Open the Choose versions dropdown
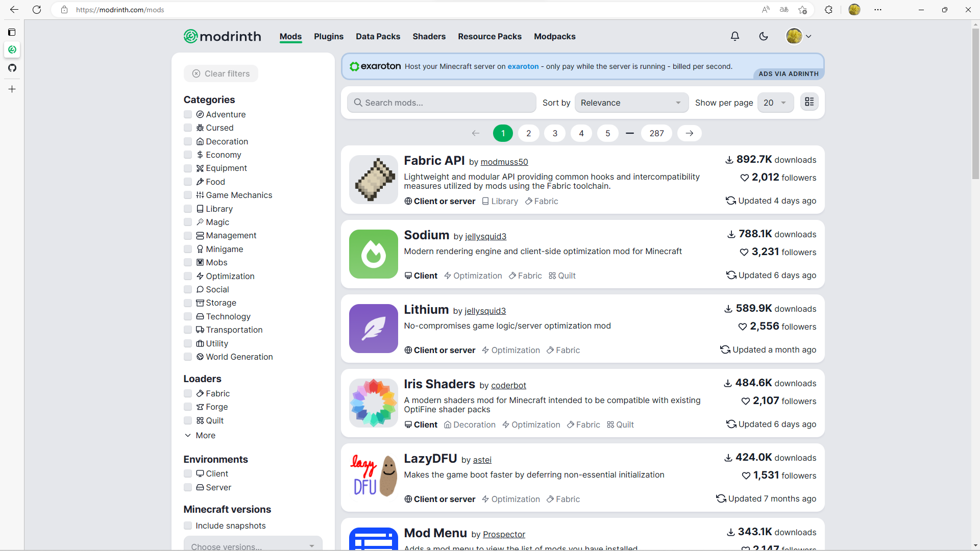This screenshot has height=551, width=980. [x=253, y=546]
